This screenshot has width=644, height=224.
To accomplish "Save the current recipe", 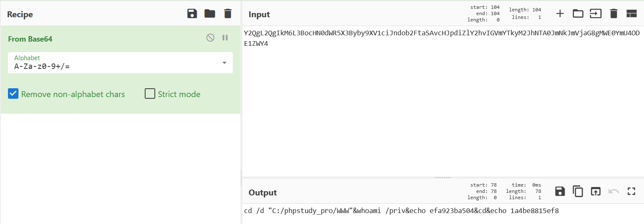I will tap(192, 13).
